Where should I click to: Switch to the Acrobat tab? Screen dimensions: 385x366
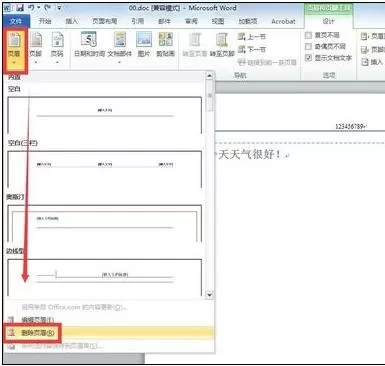pos(283,21)
